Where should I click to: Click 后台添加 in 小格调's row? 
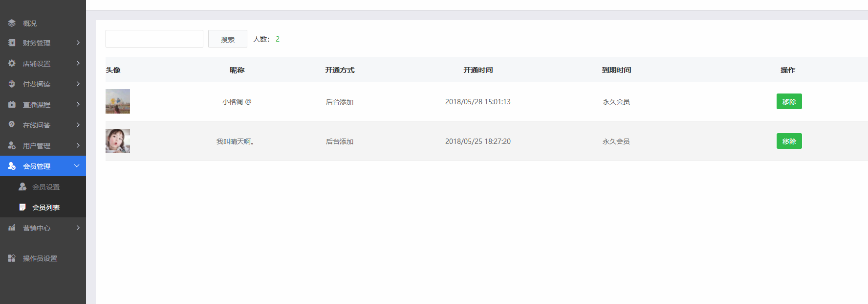(340, 102)
